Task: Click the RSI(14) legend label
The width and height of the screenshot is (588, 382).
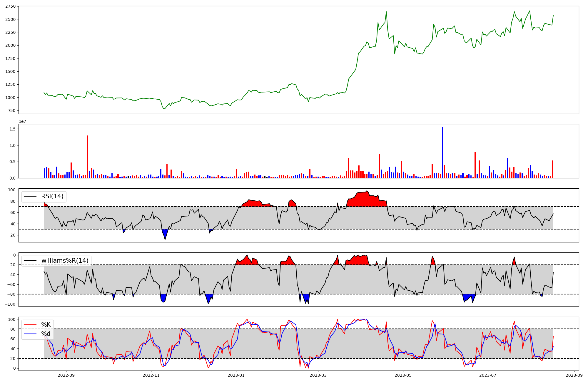Action: coord(52,196)
